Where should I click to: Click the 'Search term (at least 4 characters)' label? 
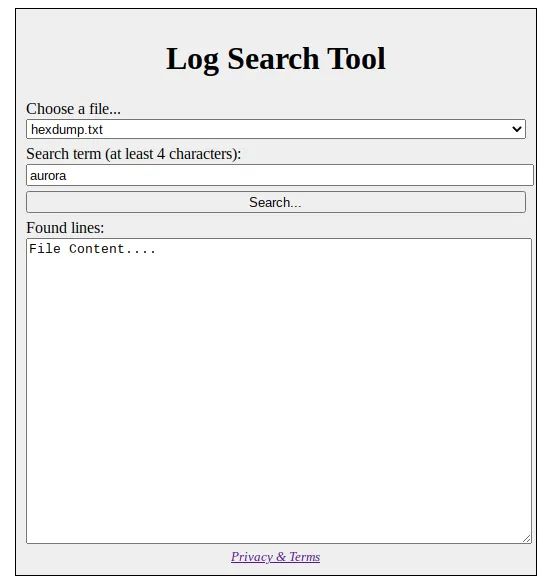[x=133, y=154]
